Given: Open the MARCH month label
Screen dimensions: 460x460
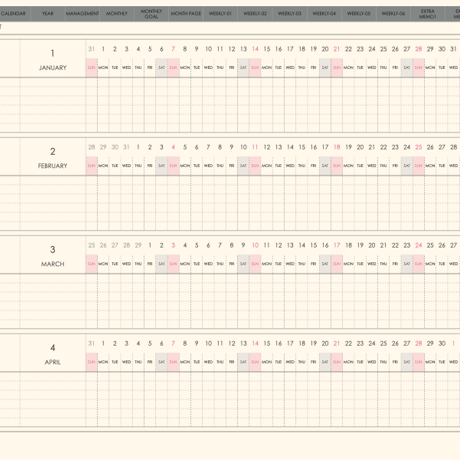Looking at the screenshot, I should pyautogui.click(x=53, y=264).
